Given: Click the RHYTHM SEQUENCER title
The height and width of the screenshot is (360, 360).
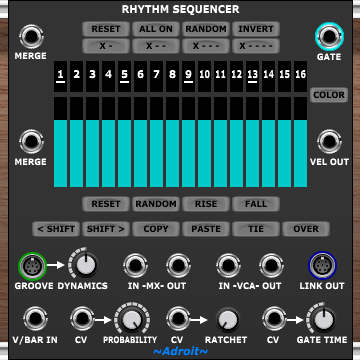Looking at the screenshot, I should click(180, 9).
